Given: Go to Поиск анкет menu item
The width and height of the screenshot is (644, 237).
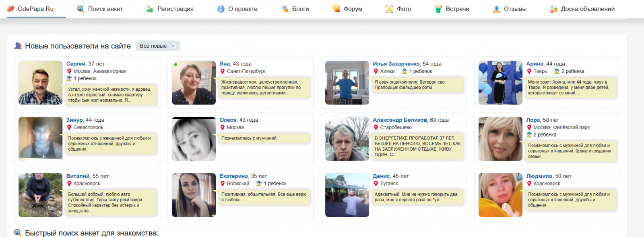Looking at the screenshot, I should (100, 9).
